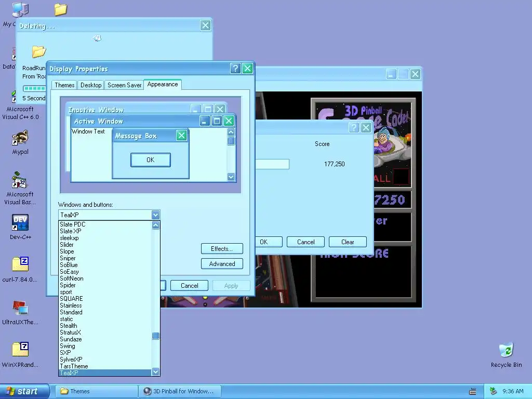Open Microsoft Visual Basic desktop shortcut
This screenshot has width=532, height=399.
point(20,189)
